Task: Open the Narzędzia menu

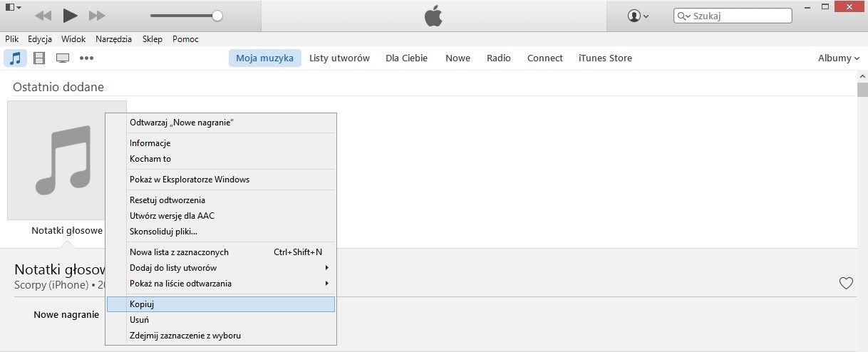Action: click(x=113, y=39)
